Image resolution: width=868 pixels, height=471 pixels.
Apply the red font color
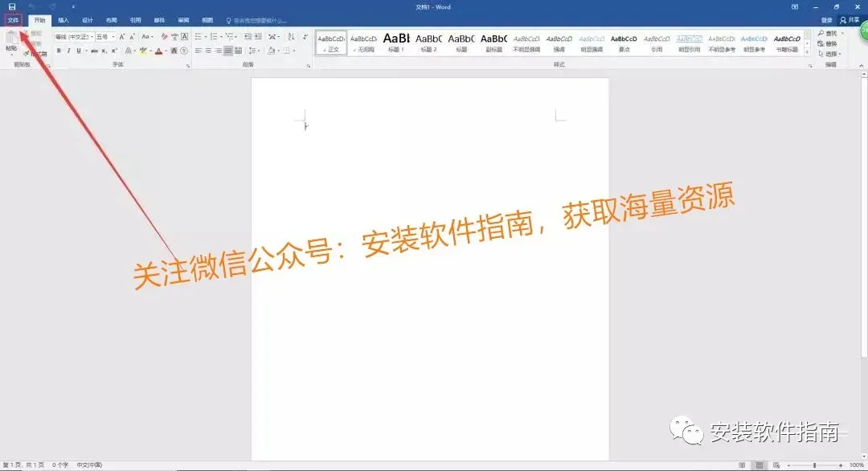click(158, 51)
